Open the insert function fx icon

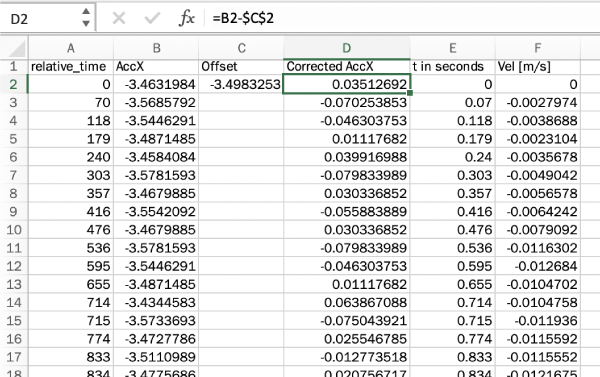tap(187, 18)
